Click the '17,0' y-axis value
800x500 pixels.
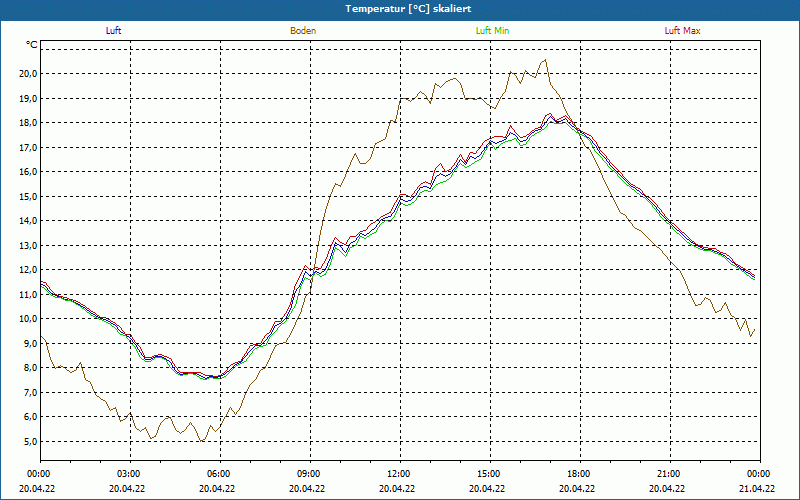(28, 147)
